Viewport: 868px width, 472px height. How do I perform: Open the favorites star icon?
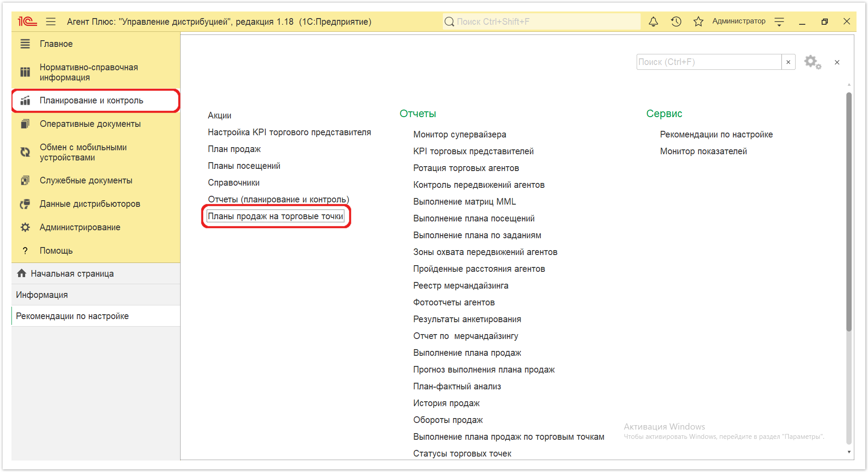click(x=698, y=21)
